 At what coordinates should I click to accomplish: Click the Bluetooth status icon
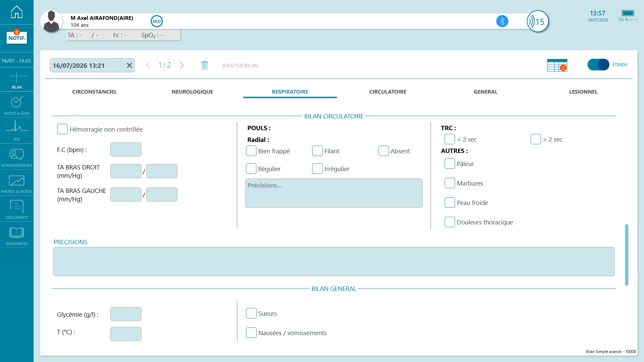[502, 21]
